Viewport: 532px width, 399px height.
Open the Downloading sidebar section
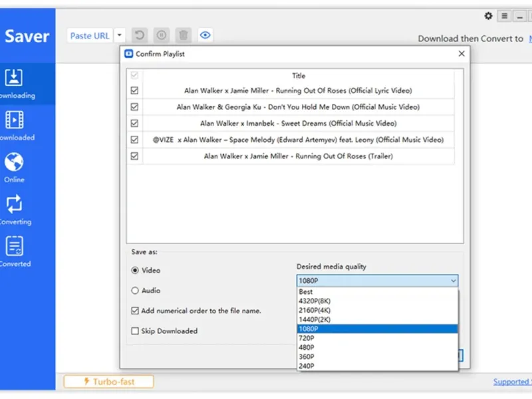14,83
